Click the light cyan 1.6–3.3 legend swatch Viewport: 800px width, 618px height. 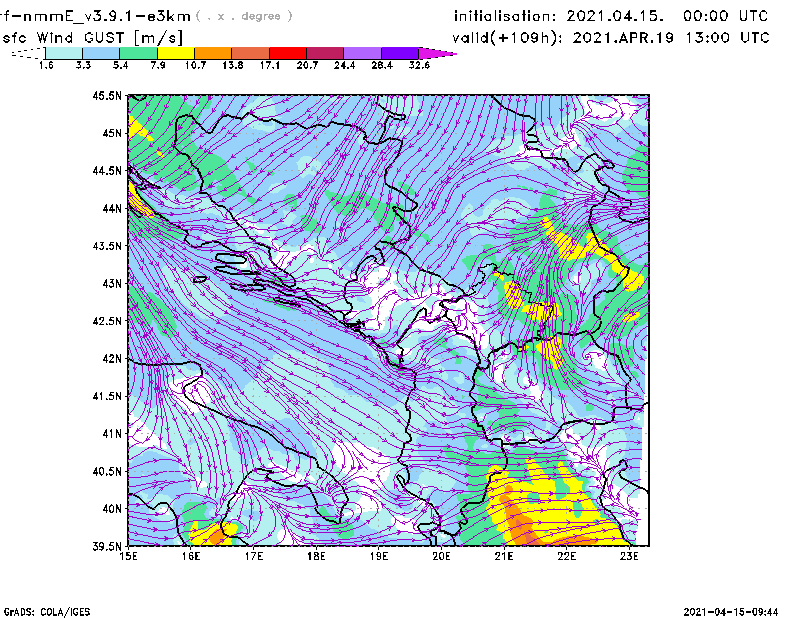pos(64,53)
